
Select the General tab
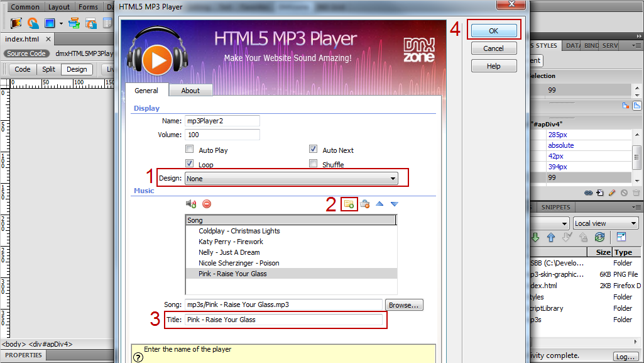tap(146, 91)
